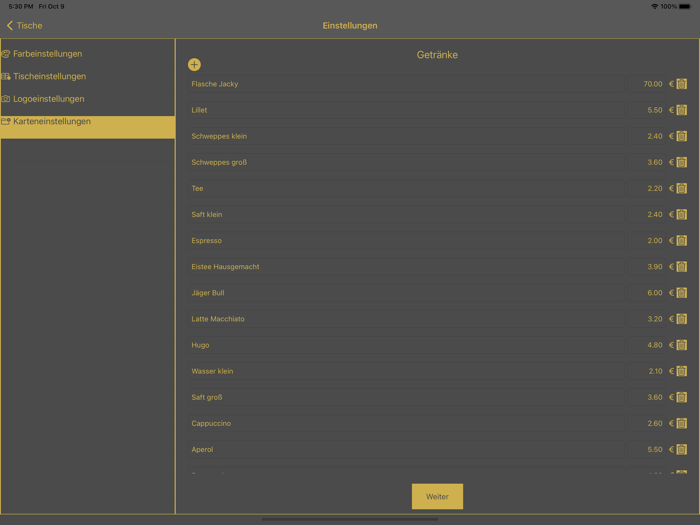This screenshot has width=700, height=525.
Task: Delete the Tee entry
Action: click(x=681, y=188)
